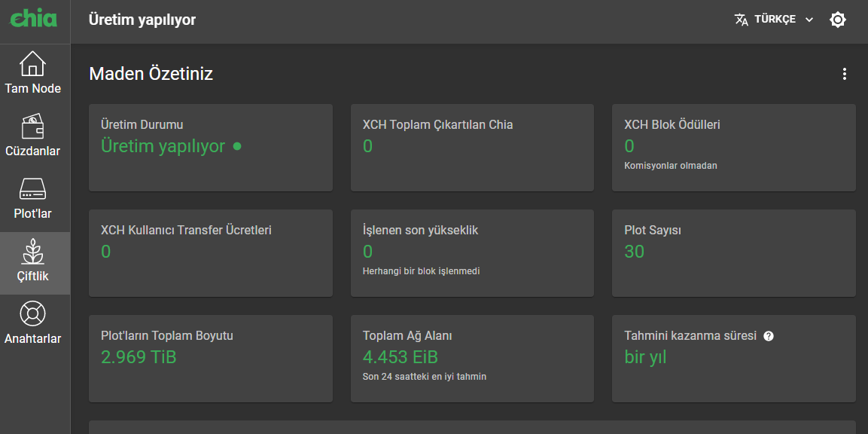
Task: Click the translate language icon
Action: [x=742, y=20]
